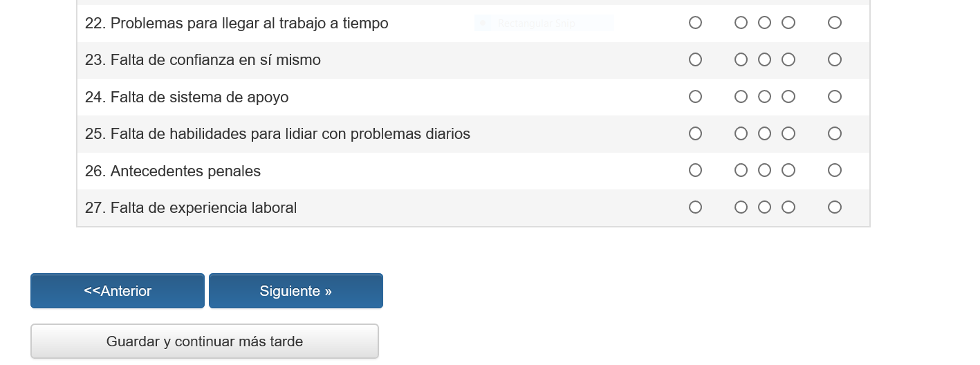
Task: Select third radio option for question 22
Action: 764,23
